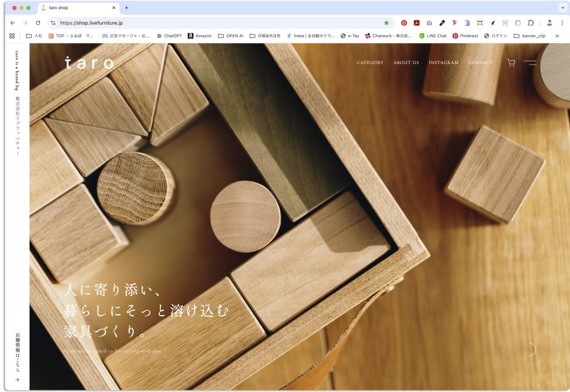Screen dimensions: 570x392
Task: Click the taro logo
Action: 89,62
